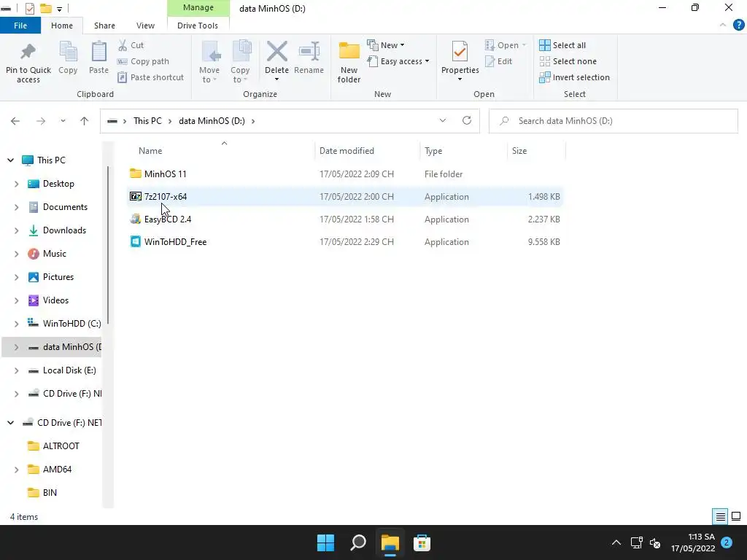Switch to the Drive Tools tab
The width and height of the screenshot is (747, 560).
pos(197,26)
